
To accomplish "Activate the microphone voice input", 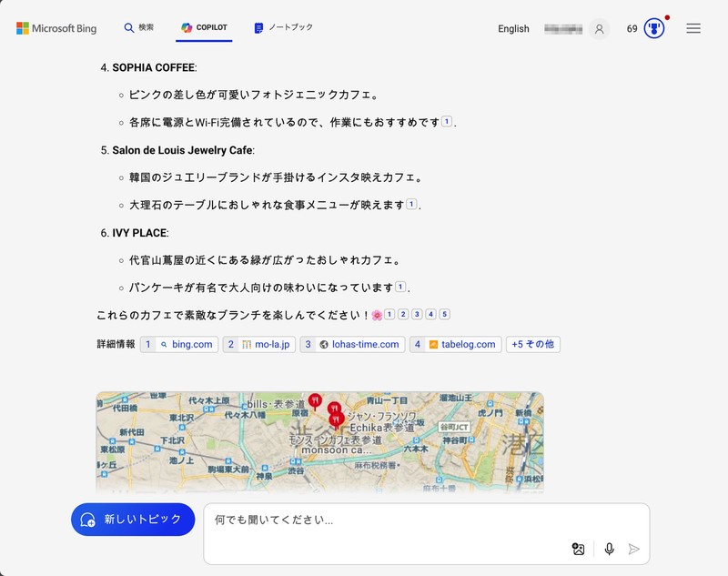I will point(609,549).
